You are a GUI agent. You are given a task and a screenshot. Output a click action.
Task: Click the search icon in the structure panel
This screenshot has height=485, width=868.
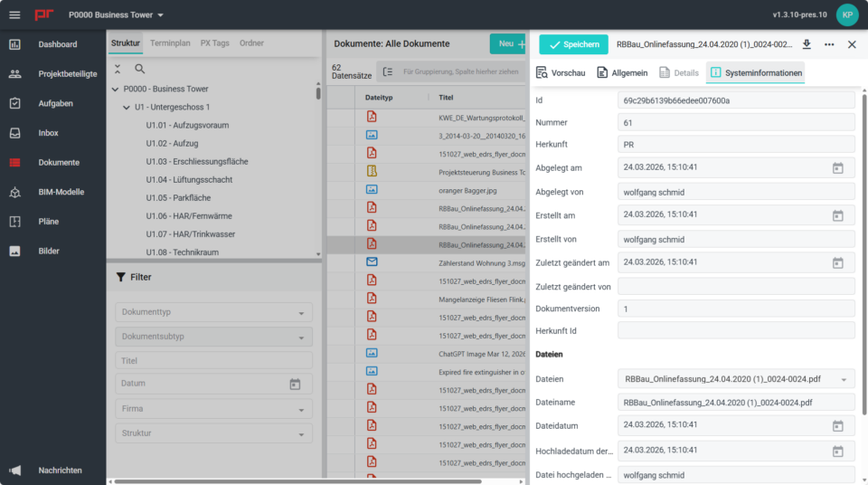pos(140,69)
